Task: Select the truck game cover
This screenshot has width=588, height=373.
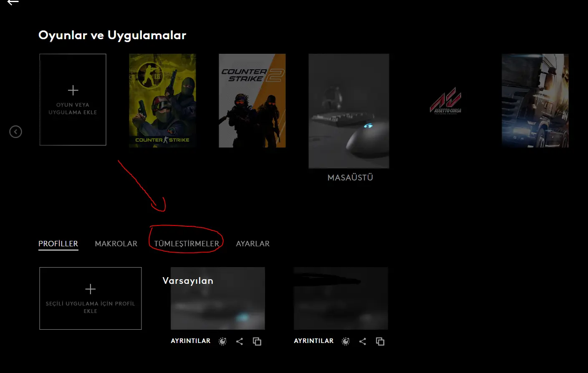Action: pos(535,100)
